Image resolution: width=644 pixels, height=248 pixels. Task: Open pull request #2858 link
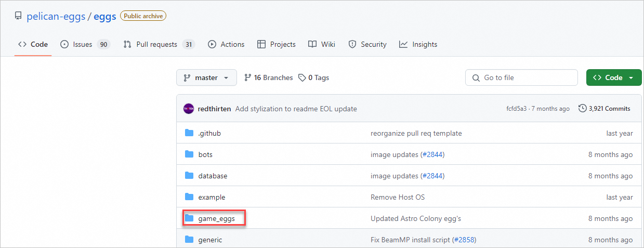[x=464, y=240]
